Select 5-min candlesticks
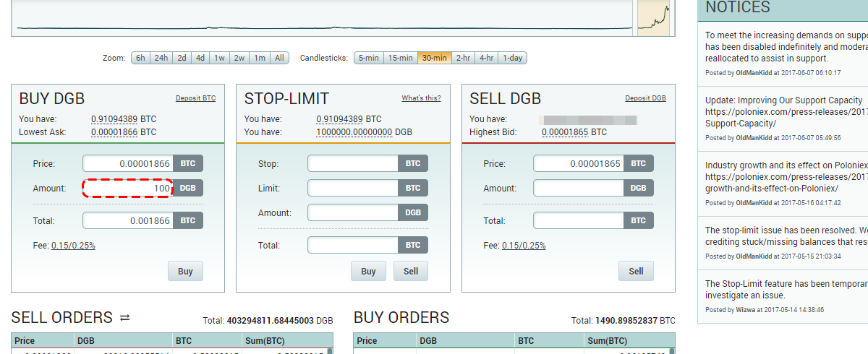 368,58
